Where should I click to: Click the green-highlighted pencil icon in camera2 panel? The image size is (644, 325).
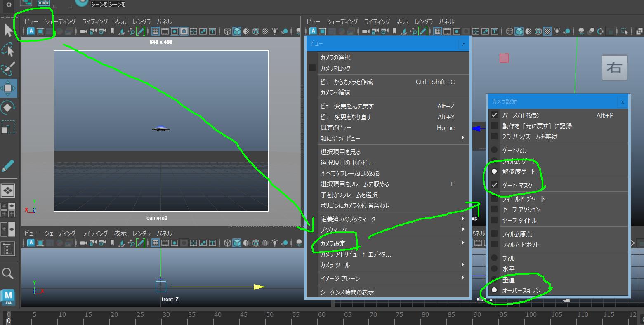pyautogui.click(x=141, y=31)
